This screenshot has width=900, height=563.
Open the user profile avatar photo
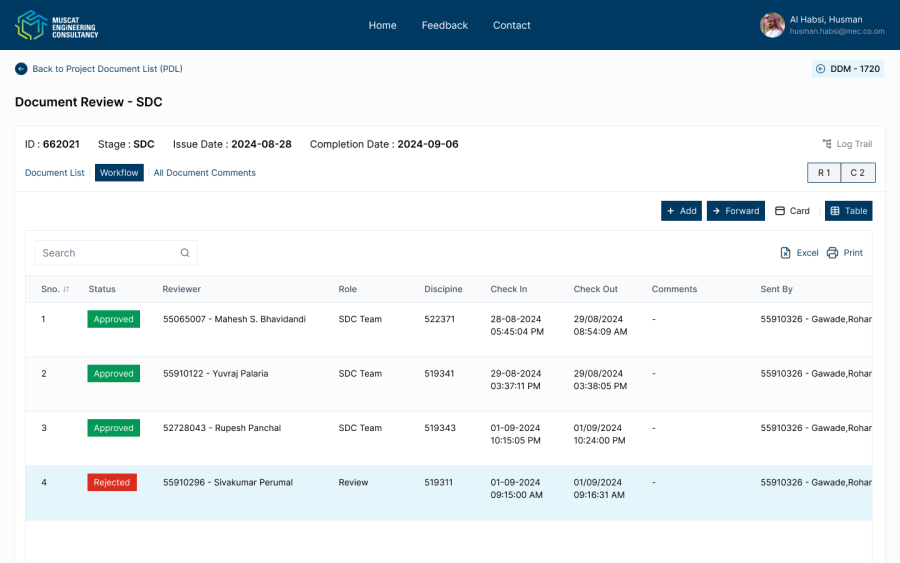[773, 25]
